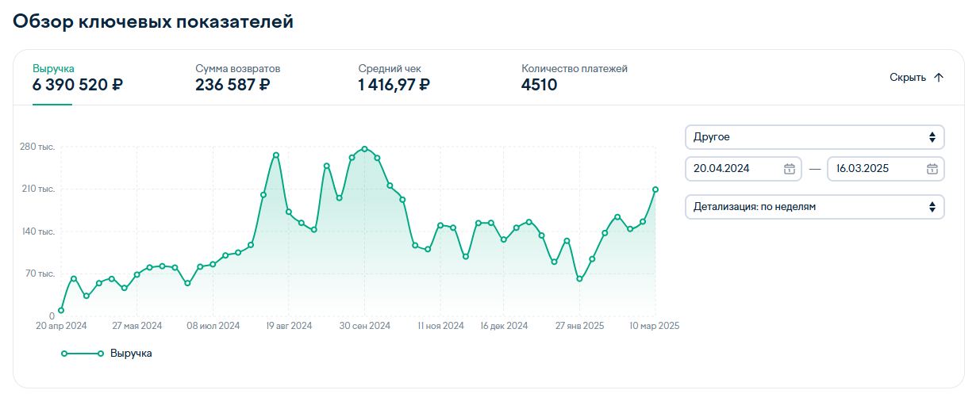Click the y-axis label 70 тыс.
Screen dimensions: 980x394
point(40,274)
